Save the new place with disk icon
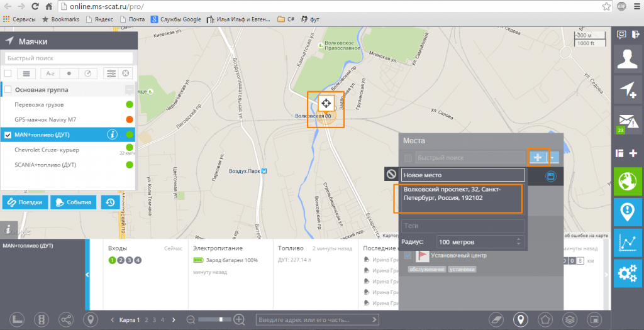Viewport: 644px width, 330px height. [x=550, y=176]
